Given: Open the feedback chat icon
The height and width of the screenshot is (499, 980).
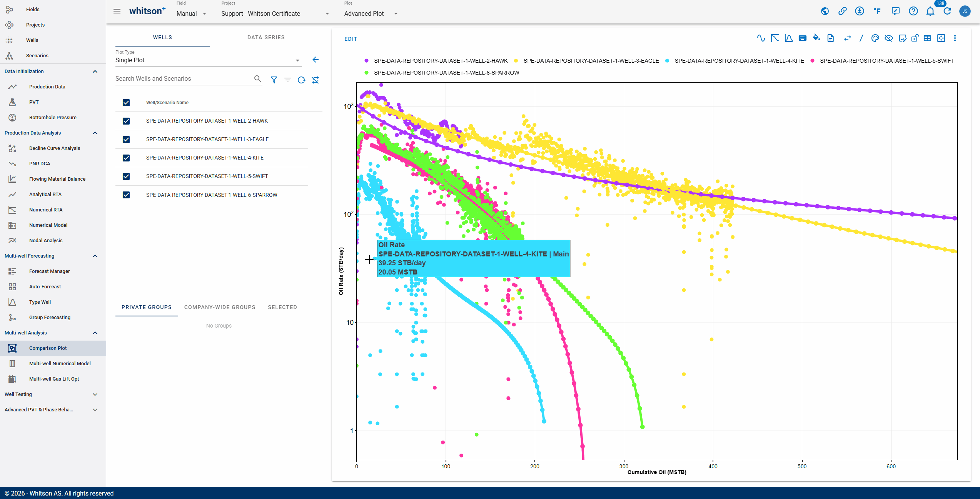Looking at the screenshot, I should pyautogui.click(x=896, y=11).
